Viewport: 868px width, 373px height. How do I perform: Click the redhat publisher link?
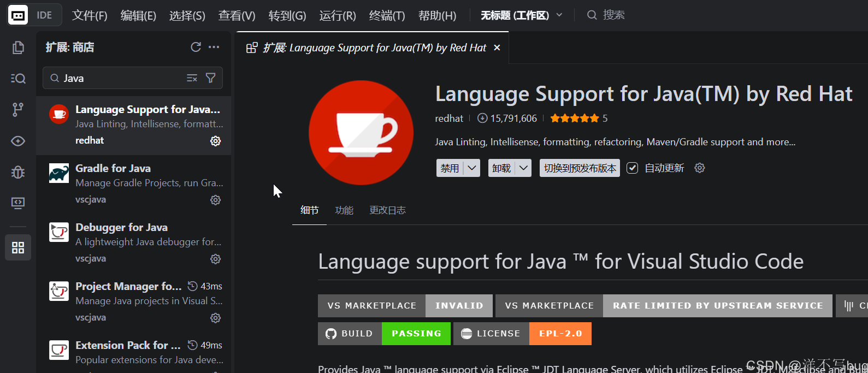pyautogui.click(x=449, y=118)
